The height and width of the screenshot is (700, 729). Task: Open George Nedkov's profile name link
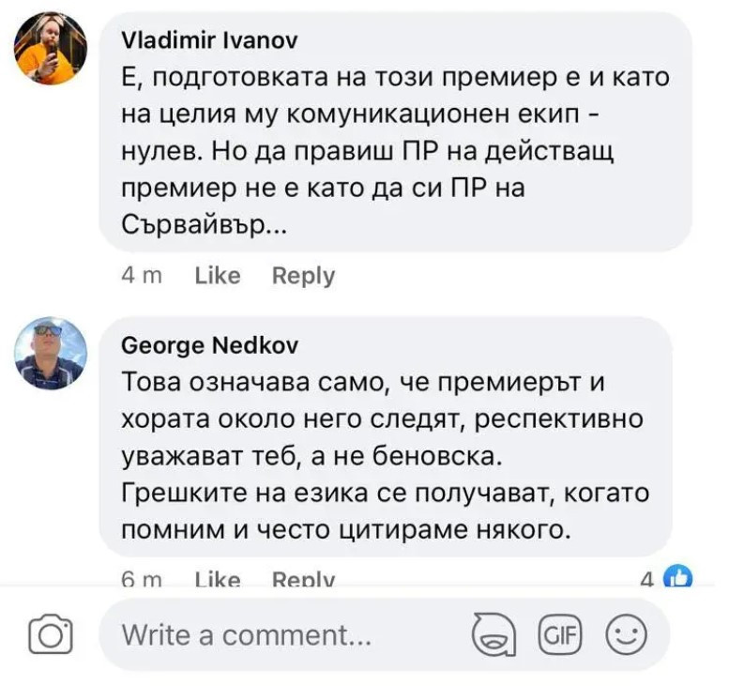(210, 345)
